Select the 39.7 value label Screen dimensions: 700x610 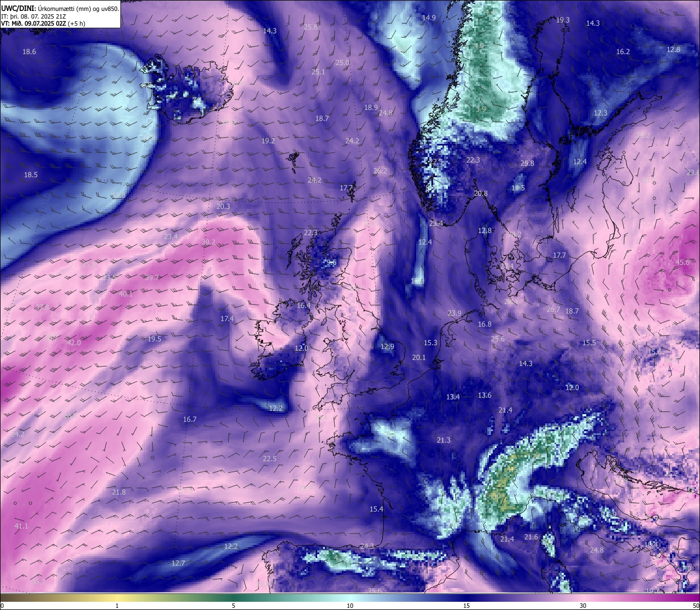152,278
